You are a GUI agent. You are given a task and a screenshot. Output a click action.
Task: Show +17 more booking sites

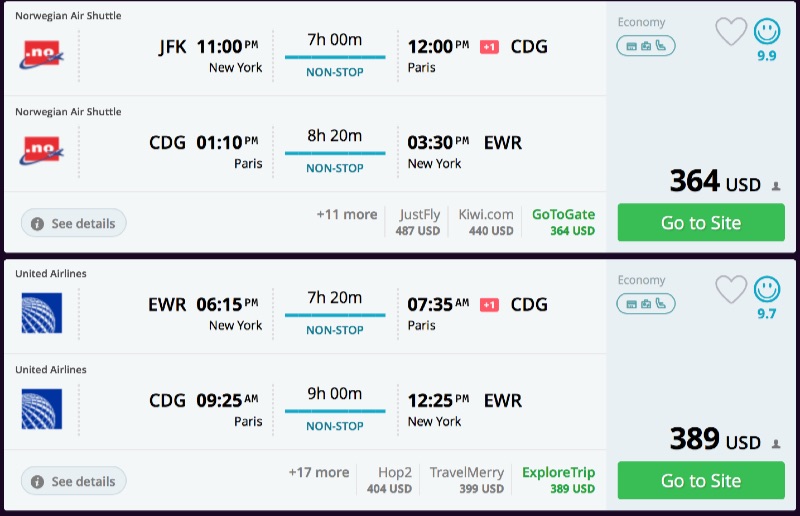pos(319,472)
